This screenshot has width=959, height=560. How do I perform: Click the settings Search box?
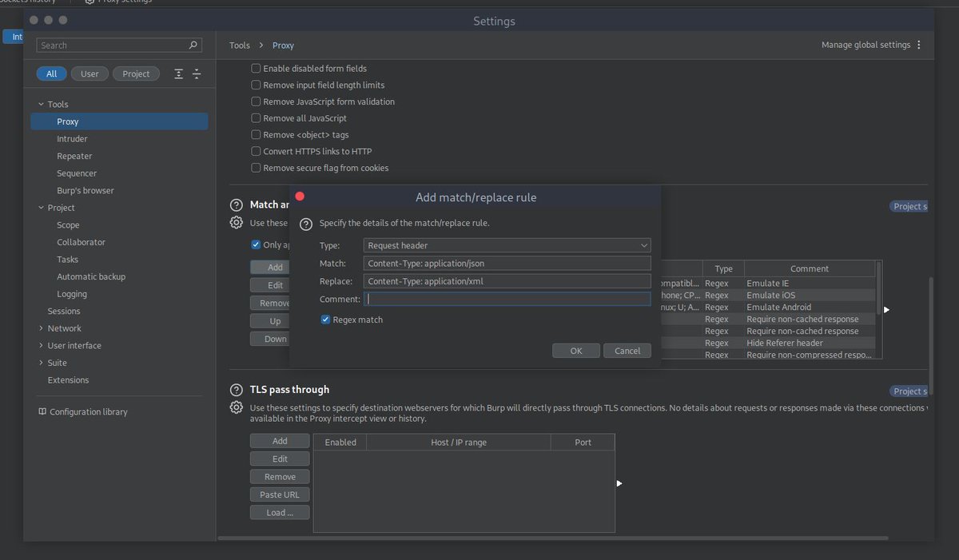pos(119,46)
